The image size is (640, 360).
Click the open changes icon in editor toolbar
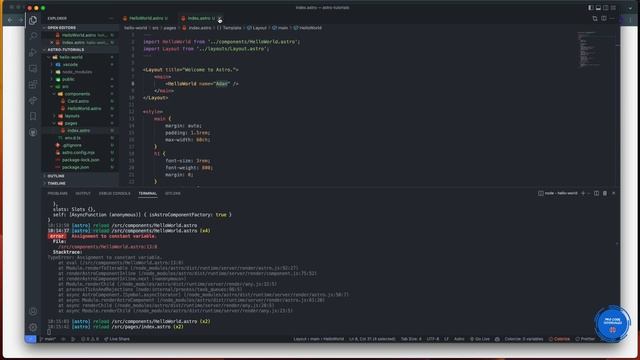[x=595, y=18]
